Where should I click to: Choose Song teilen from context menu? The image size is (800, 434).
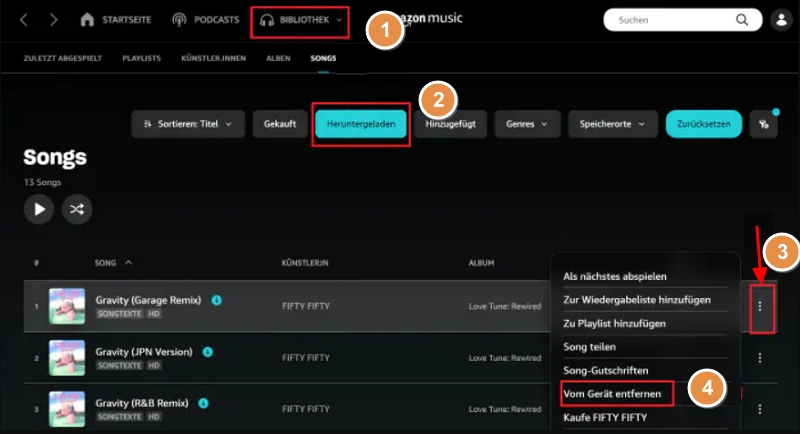pyautogui.click(x=589, y=347)
